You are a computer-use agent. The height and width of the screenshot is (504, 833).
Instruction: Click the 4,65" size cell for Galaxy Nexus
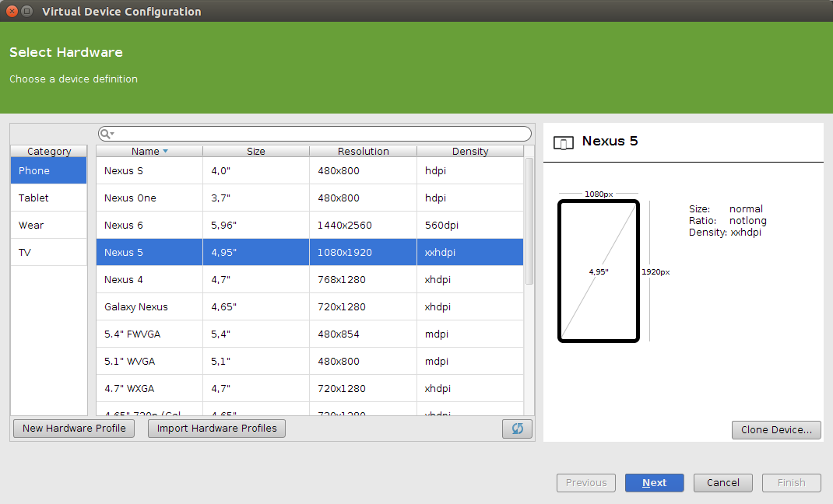tap(256, 306)
